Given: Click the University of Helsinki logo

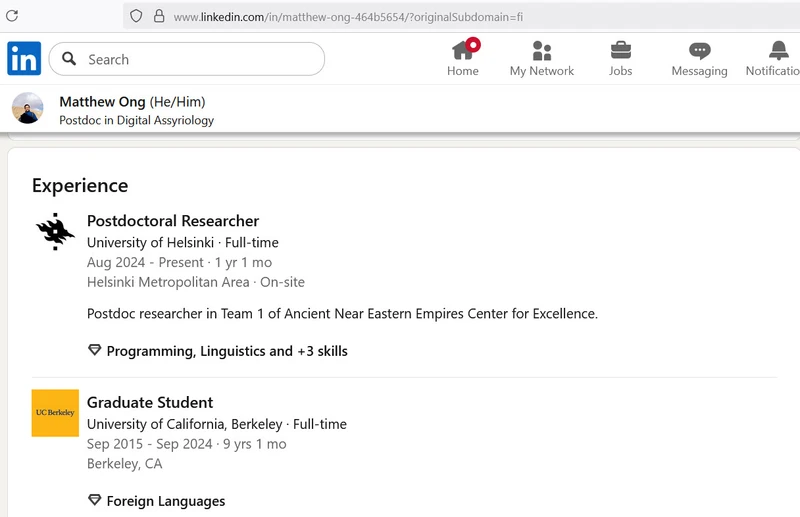Looking at the screenshot, I should [x=55, y=232].
